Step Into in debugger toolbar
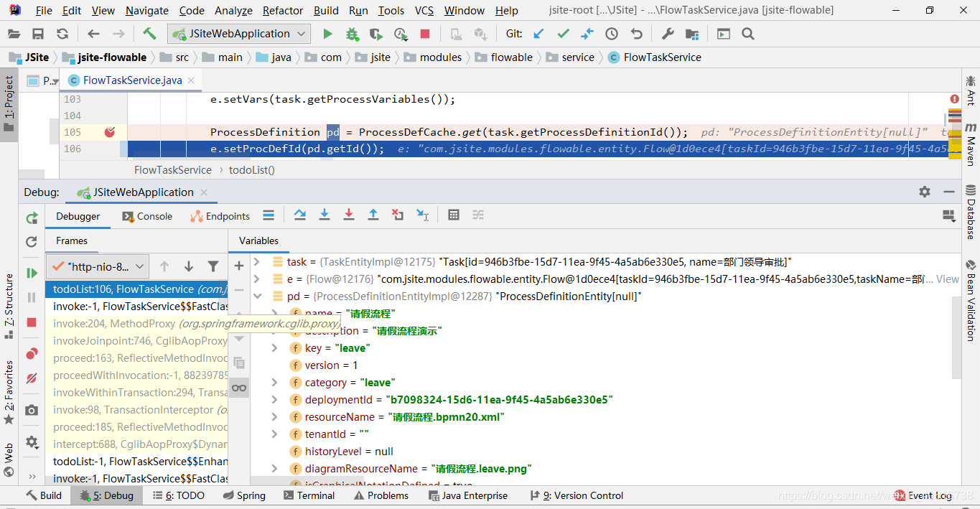The image size is (980, 509). [325, 215]
